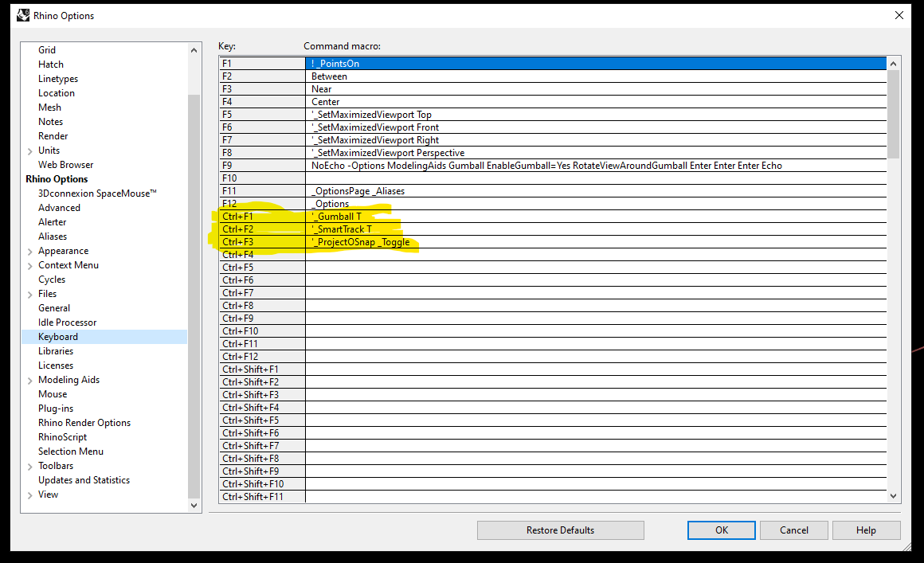Open the Licenses page
The width and height of the screenshot is (924, 563).
(56, 366)
